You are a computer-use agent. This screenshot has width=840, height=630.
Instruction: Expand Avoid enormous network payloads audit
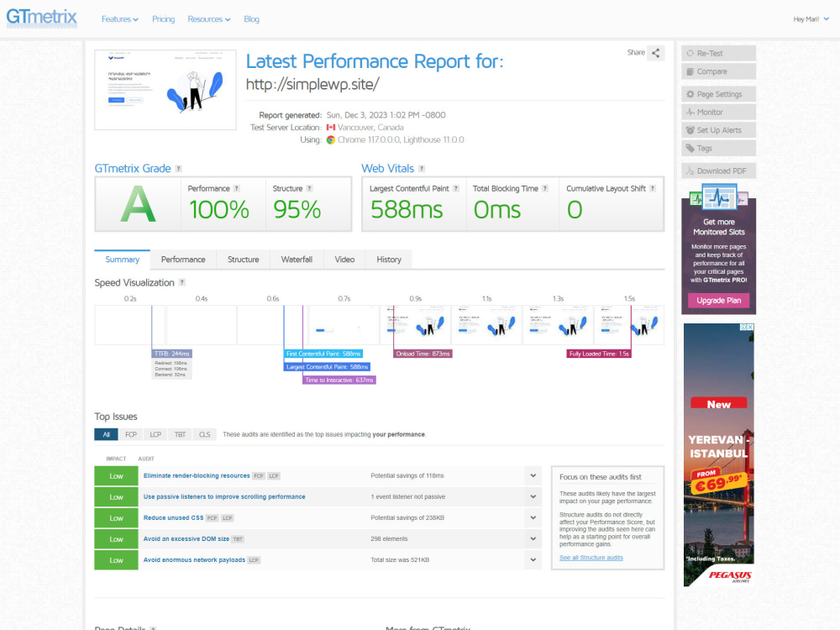point(533,559)
